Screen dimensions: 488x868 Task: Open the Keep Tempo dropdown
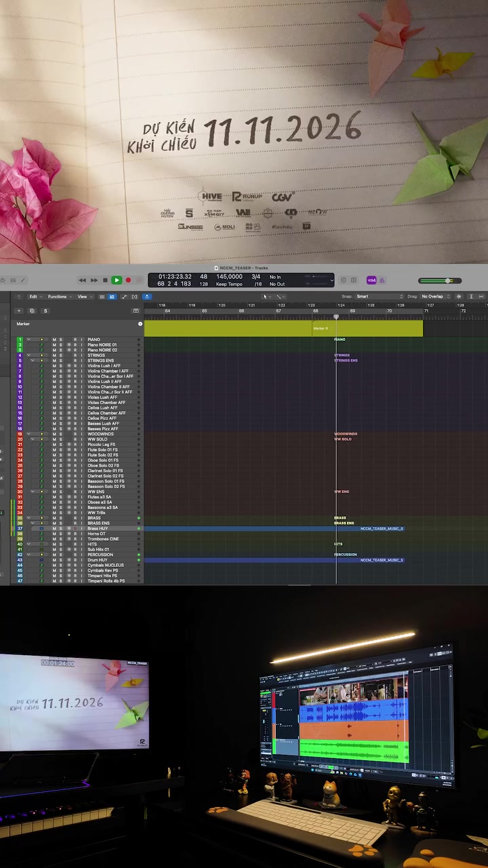pos(230,284)
